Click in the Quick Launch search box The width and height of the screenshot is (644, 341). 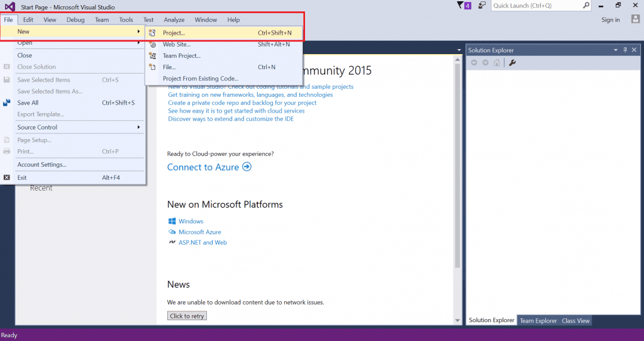pos(538,6)
